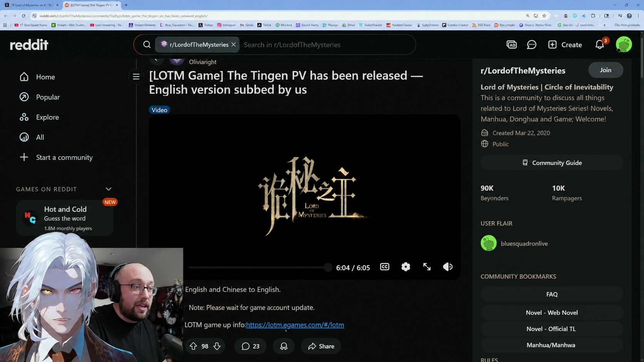The width and height of the screenshot is (644, 362).
Task: Toggle the video fullscreen view
Action: [x=427, y=267]
